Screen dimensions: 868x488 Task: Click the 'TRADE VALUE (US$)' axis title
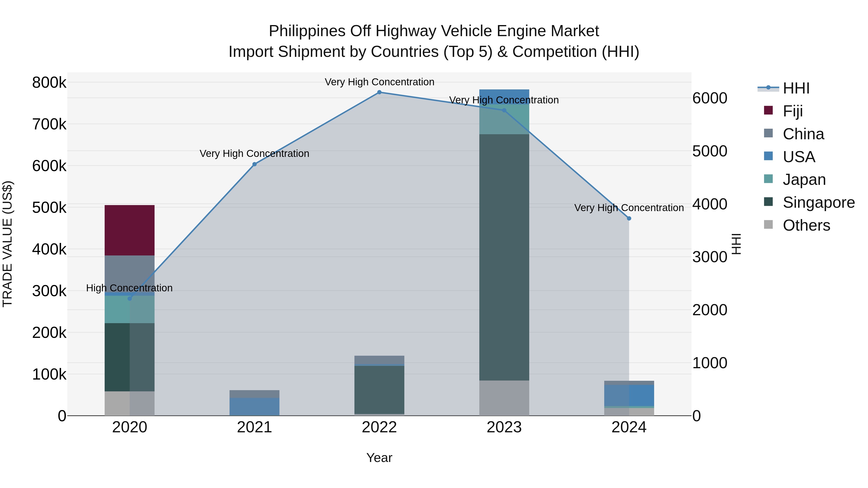pos(7,244)
